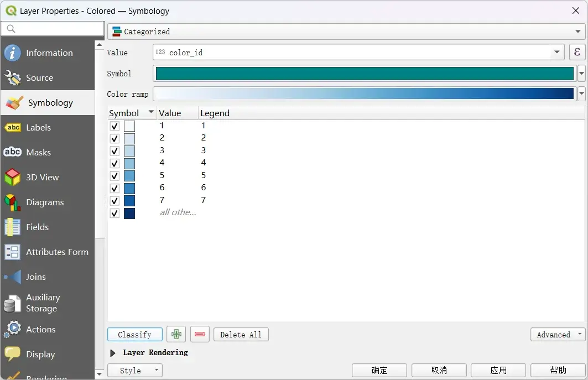Apply changes with the 应用 button
Image resolution: width=588 pixels, height=380 pixels.
(x=498, y=370)
